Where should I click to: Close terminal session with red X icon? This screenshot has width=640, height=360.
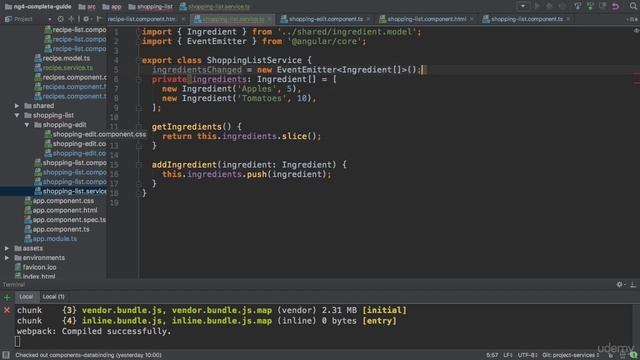click(7, 310)
